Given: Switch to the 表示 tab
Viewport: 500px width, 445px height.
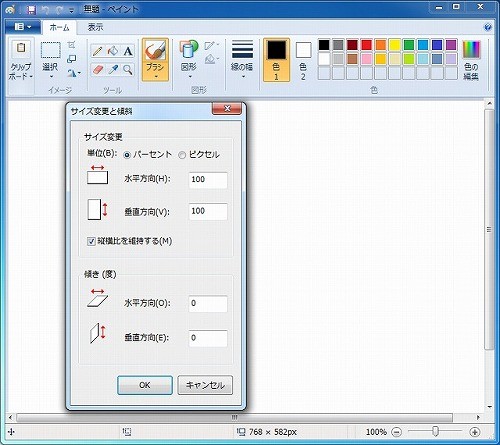Looking at the screenshot, I should coord(95,27).
